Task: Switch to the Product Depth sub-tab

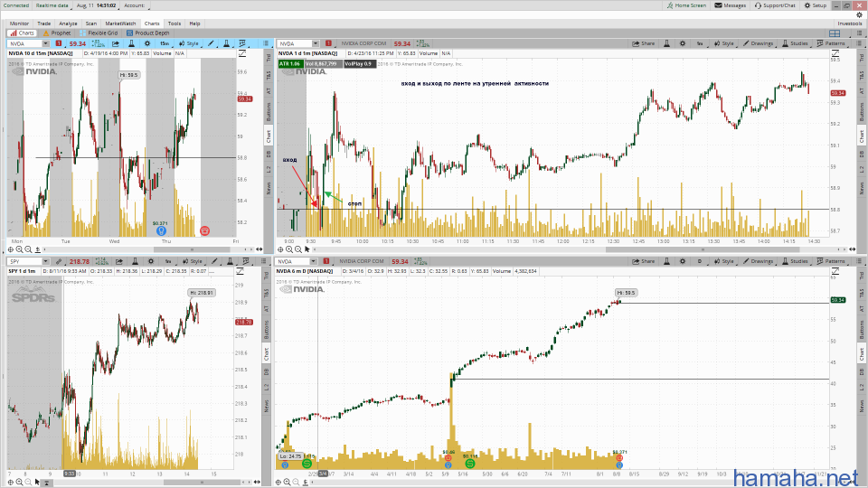Action: tap(147, 33)
